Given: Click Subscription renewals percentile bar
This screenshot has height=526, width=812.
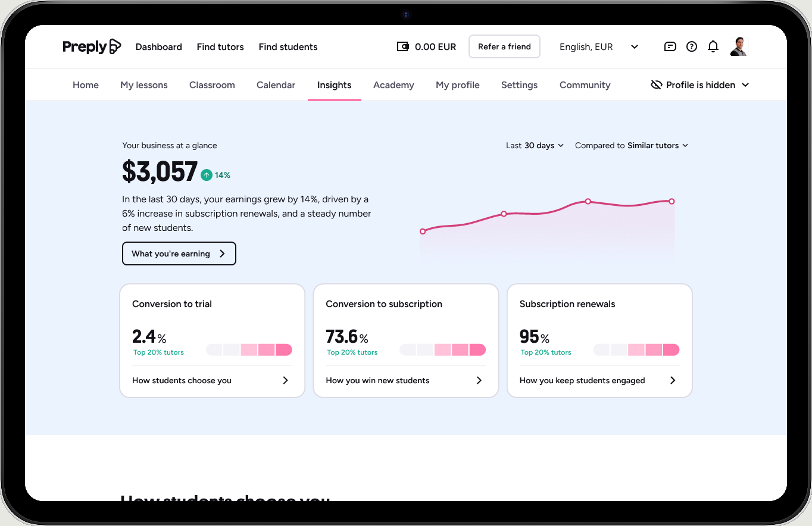Looking at the screenshot, I should click(636, 350).
